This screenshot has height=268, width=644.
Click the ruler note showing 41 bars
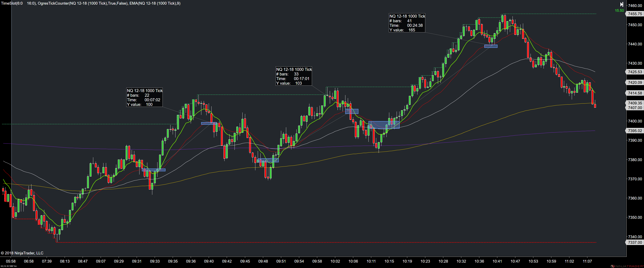(407, 23)
